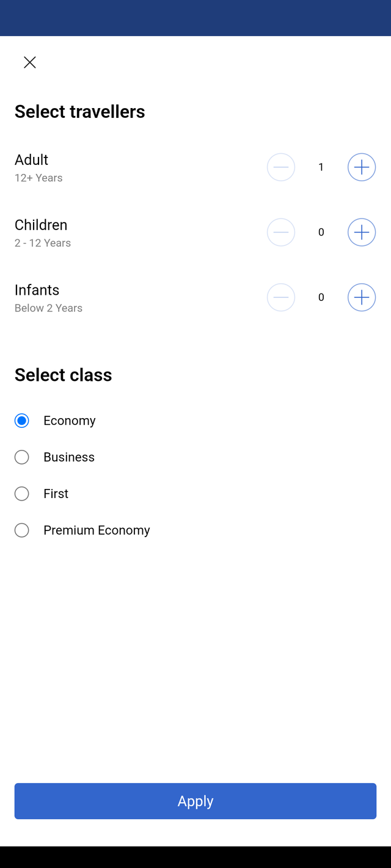
Task: Tap the Infants count value
Action: point(321,297)
